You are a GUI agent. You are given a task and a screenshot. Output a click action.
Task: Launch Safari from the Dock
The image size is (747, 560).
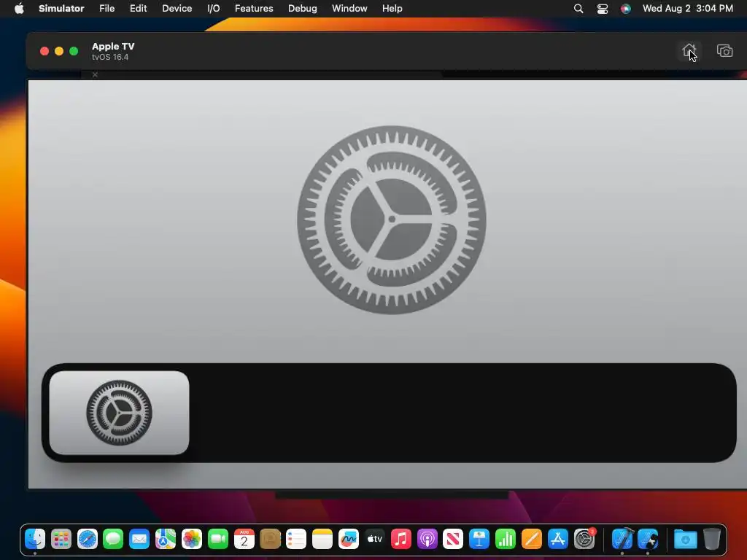tap(88, 539)
